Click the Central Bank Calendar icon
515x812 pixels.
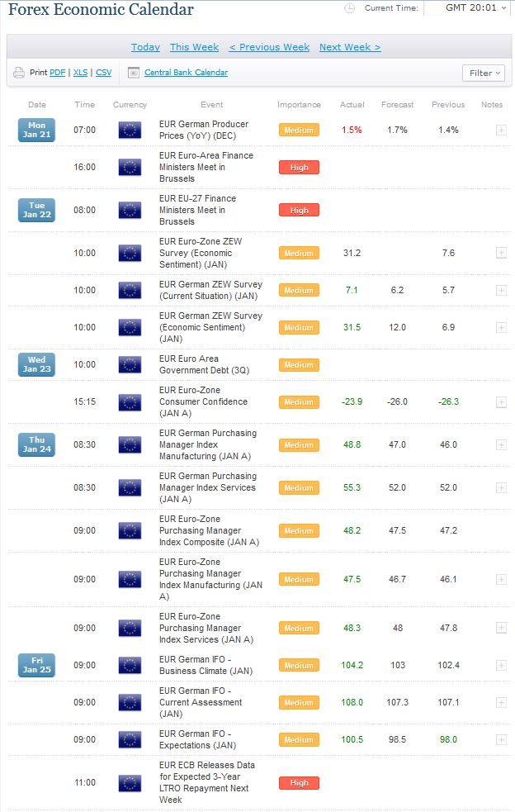[x=135, y=73]
